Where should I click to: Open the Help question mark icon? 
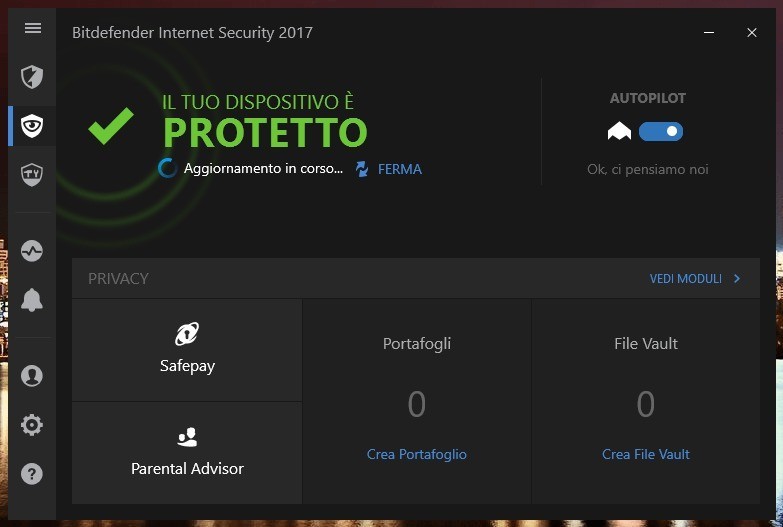point(32,474)
